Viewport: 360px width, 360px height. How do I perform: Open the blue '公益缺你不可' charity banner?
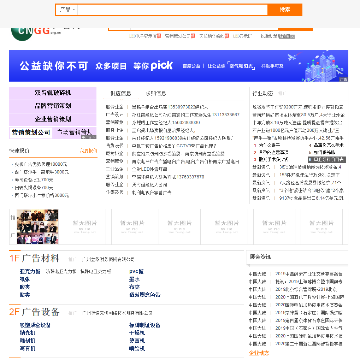pyautogui.click(x=178, y=66)
